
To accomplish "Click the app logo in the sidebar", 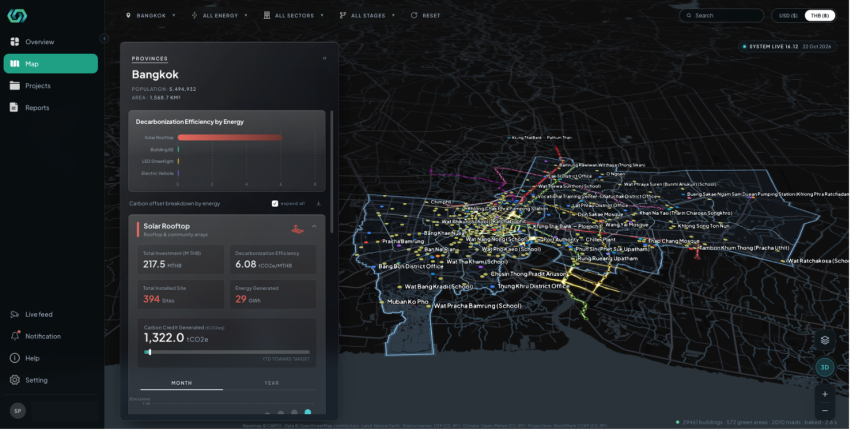I will coord(17,16).
